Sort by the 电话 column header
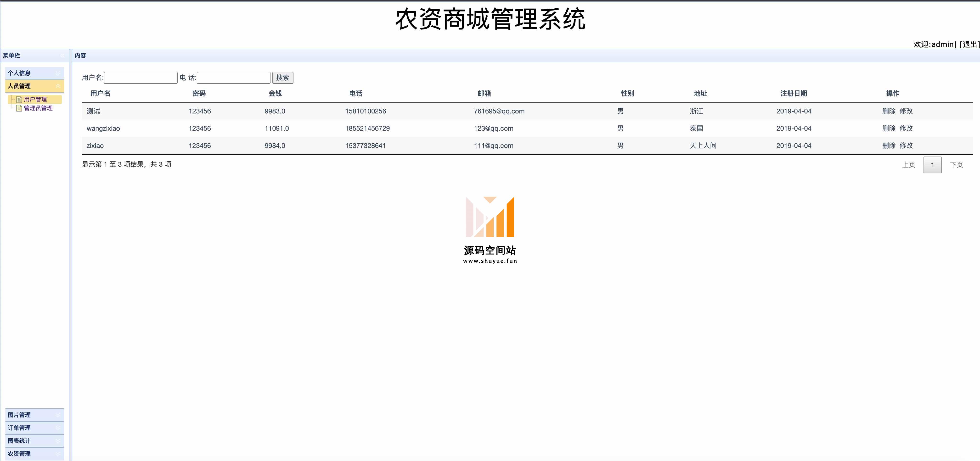 tap(356, 94)
